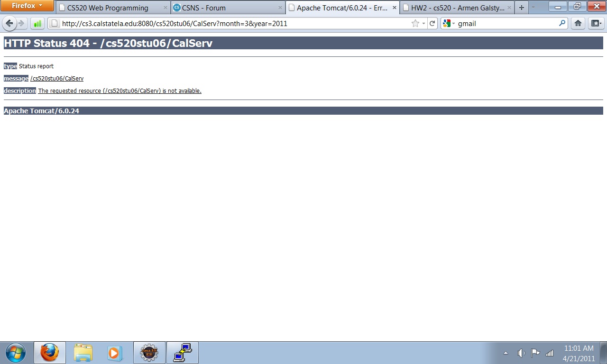
Task: Click the page icon in the address bar
Action: click(55, 23)
